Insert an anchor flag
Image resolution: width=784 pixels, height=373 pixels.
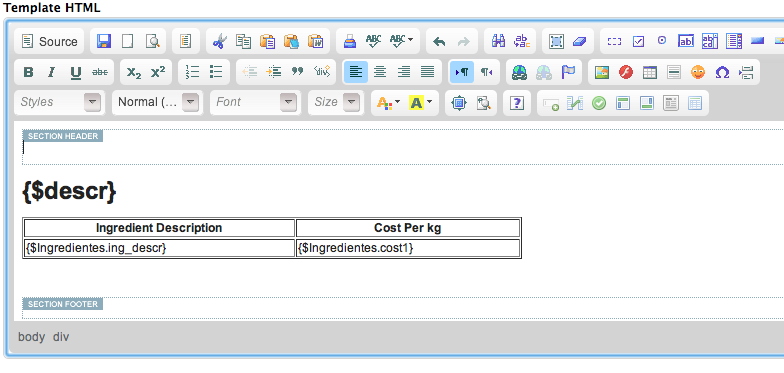coord(568,72)
